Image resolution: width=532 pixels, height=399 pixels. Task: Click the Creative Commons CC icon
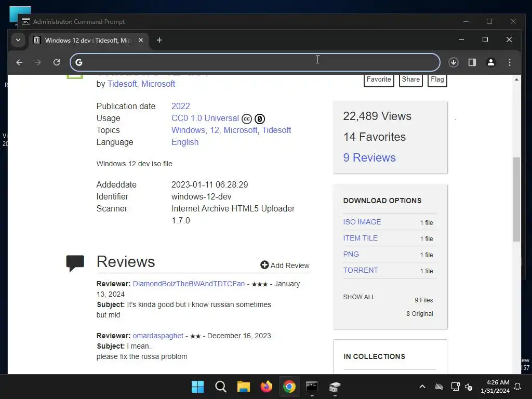(247, 119)
